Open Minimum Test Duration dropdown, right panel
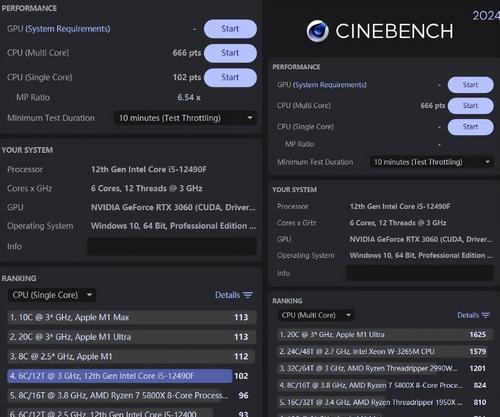500x417 pixels. [x=431, y=162]
